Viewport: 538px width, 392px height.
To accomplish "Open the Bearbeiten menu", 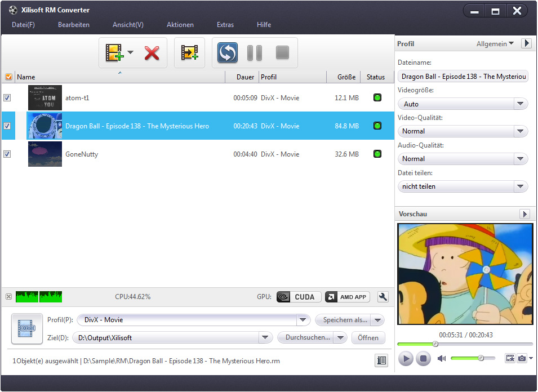I will (73, 25).
